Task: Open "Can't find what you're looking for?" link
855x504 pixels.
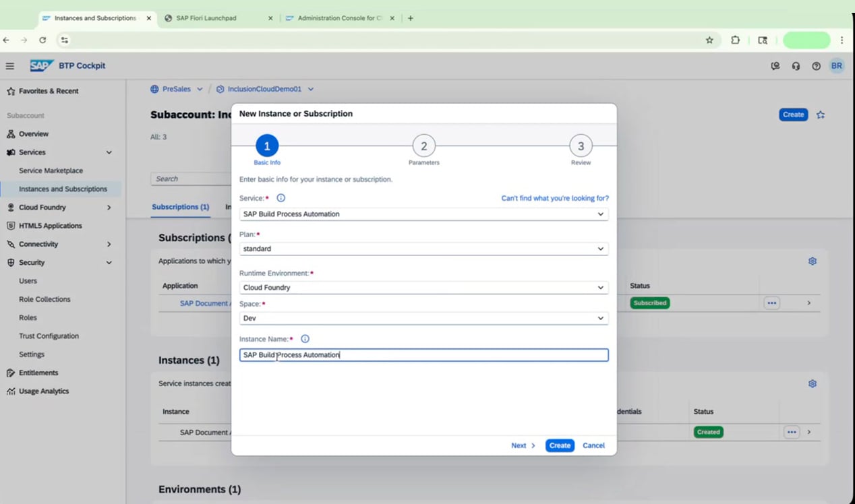Action: point(555,198)
